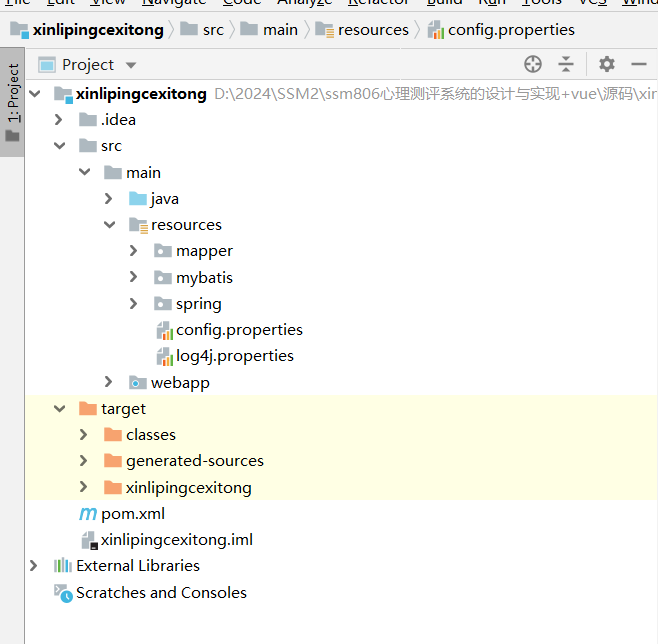Collapse the target folder
The height and width of the screenshot is (644, 658).
(60, 409)
